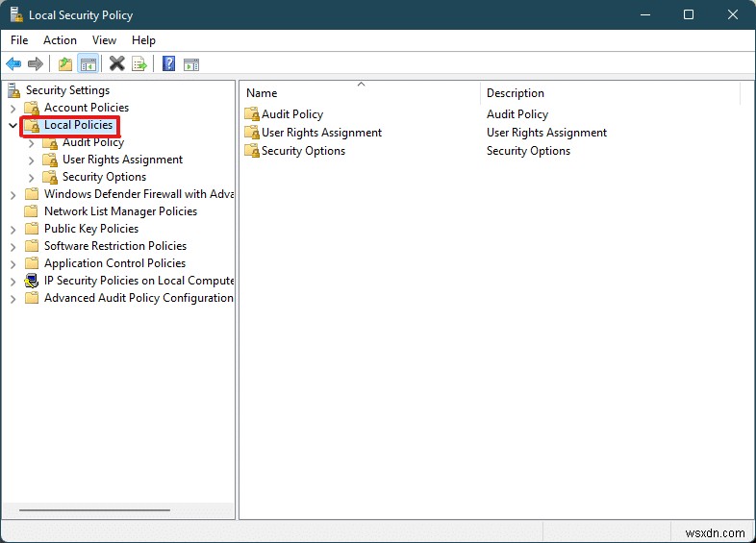The width and height of the screenshot is (756, 543).
Task: Toggle the Show/Hide Console Tree icon
Action: click(88, 63)
